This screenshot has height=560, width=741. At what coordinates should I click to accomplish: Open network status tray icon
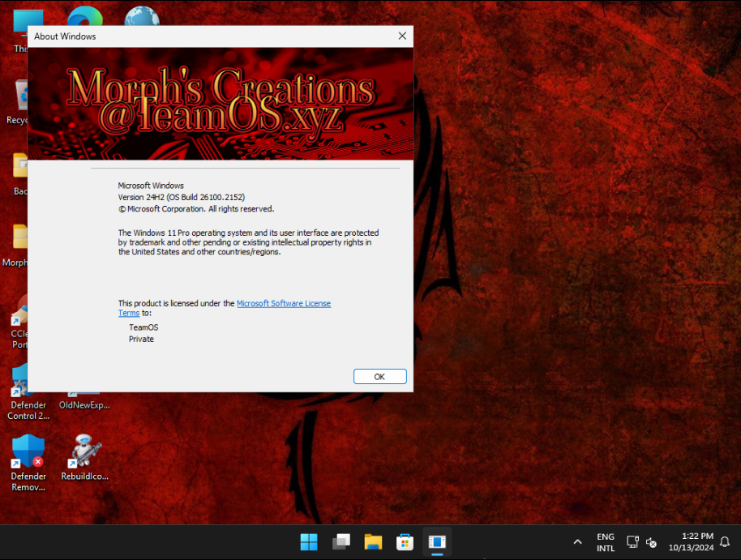[x=633, y=542]
